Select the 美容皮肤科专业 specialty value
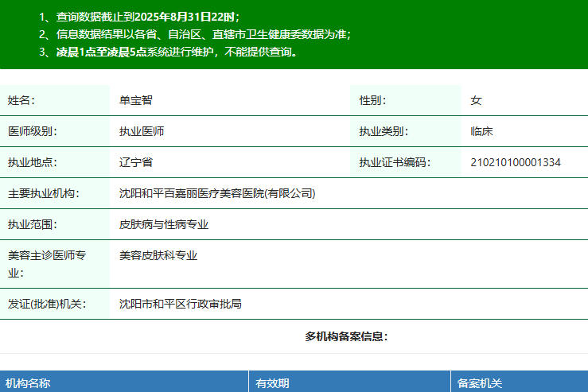This screenshot has height=392, width=588. click(x=158, y=255)
